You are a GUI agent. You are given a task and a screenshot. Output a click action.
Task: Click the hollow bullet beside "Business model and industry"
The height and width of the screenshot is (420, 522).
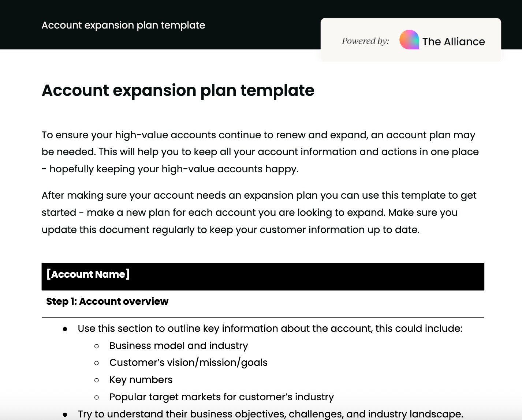pos(97,346)
